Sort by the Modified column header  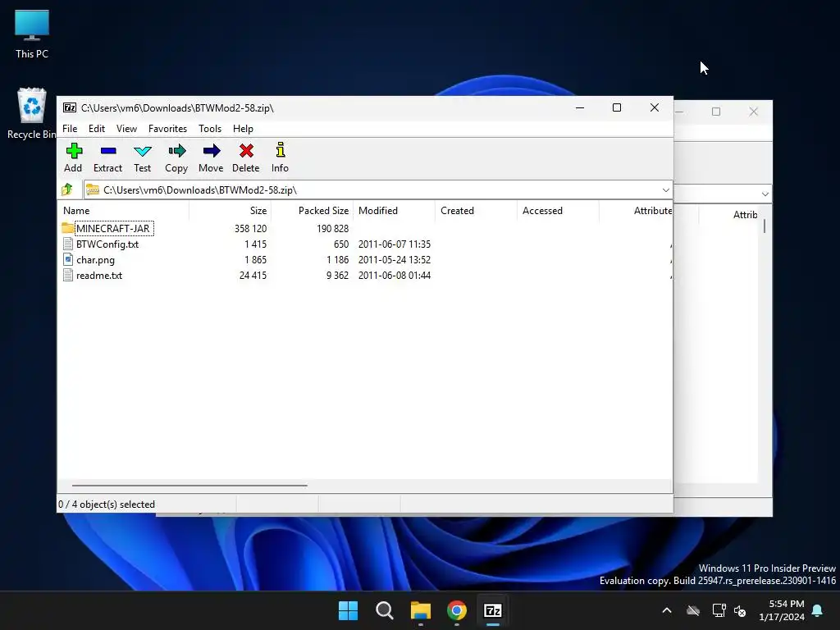click(395, 211)
